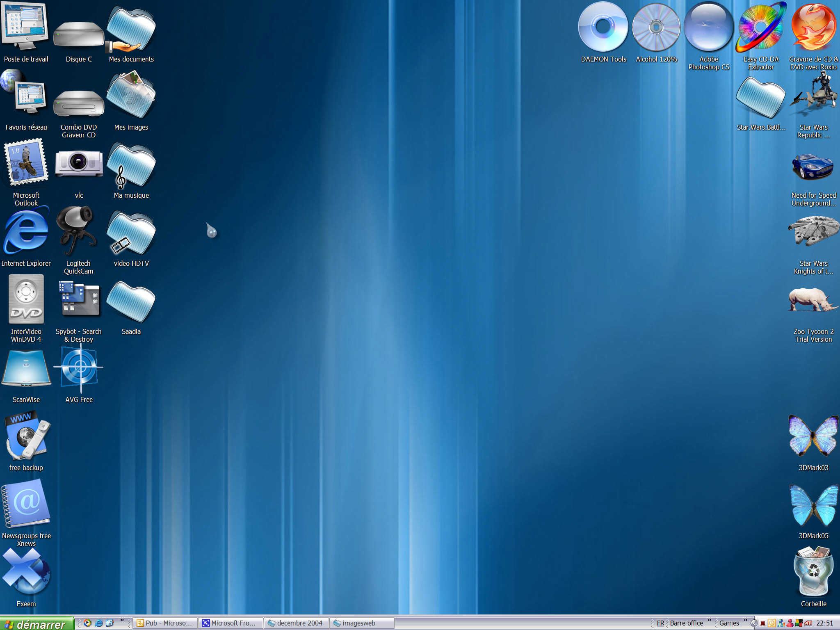Open the video HDTV folder
The width and height of the screenshot is (840, 630).
131,238
